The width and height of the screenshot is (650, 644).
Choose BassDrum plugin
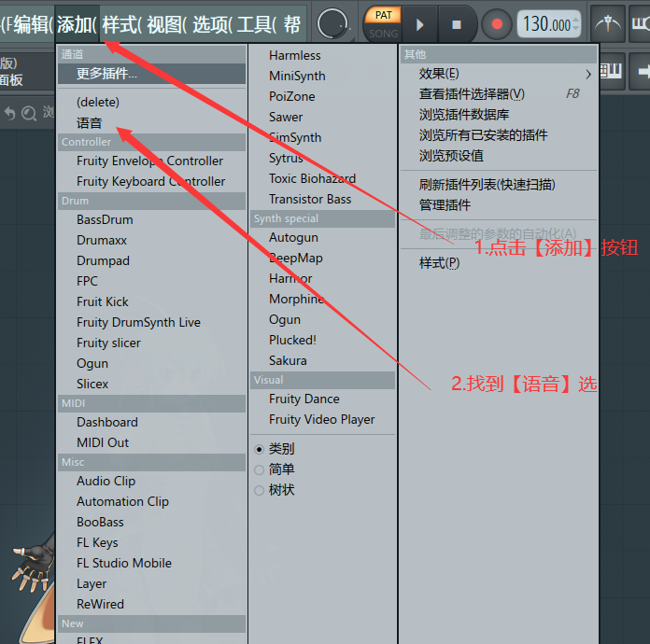coord(151,219)
